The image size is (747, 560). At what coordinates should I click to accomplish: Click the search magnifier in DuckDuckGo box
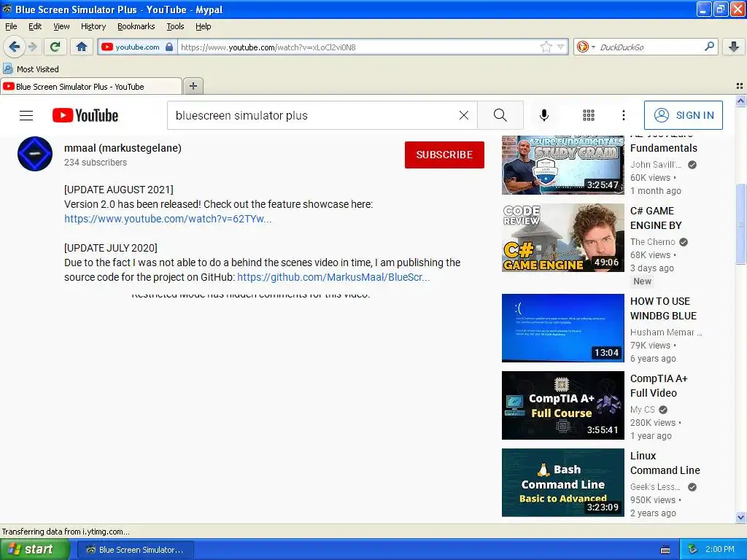coord(709,47)
